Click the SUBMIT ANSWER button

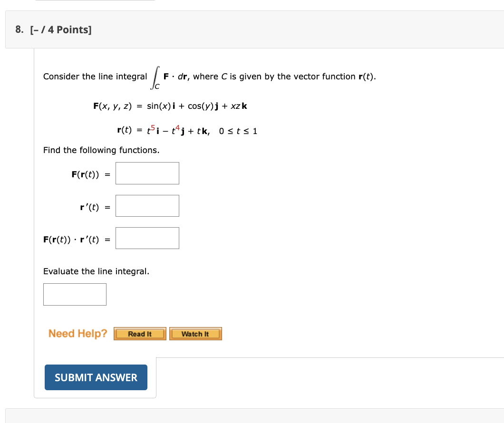tap(96, 377)
